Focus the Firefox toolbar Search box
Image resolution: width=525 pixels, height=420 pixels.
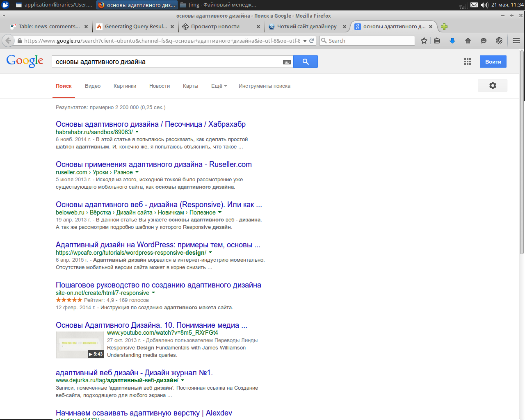click(x=367, y=41)
